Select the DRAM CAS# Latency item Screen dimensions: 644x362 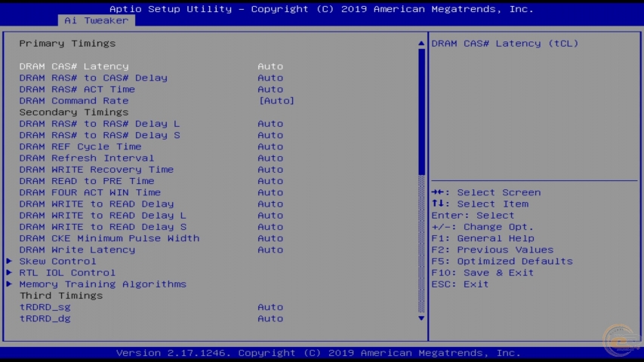point(74,66)
